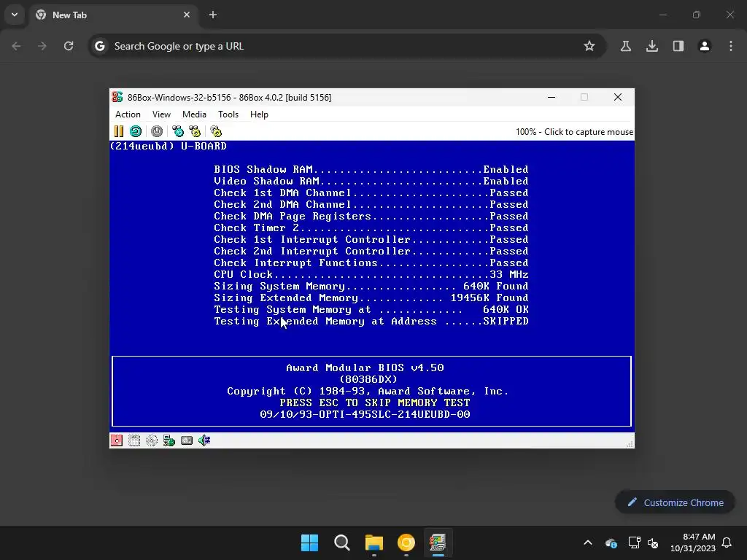Open Chrome profile avatar icon

[705, 46]
